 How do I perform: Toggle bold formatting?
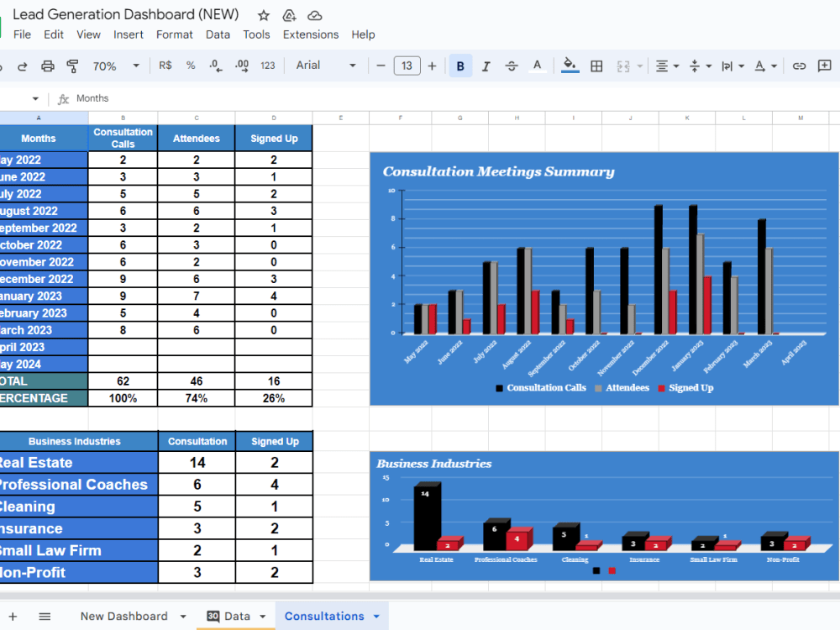click(460, 66)
